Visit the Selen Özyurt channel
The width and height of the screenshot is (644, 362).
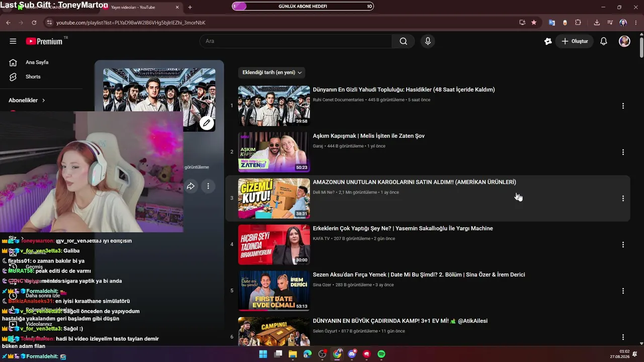click(325, 331)
